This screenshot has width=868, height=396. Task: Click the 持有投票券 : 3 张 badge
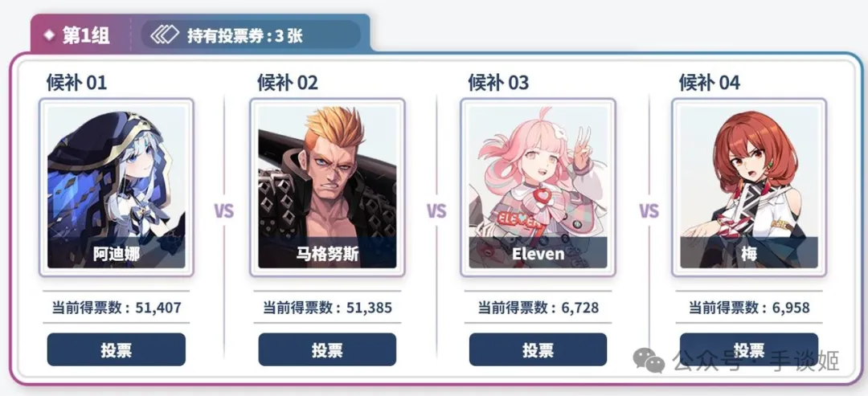(x=251, y=35)
